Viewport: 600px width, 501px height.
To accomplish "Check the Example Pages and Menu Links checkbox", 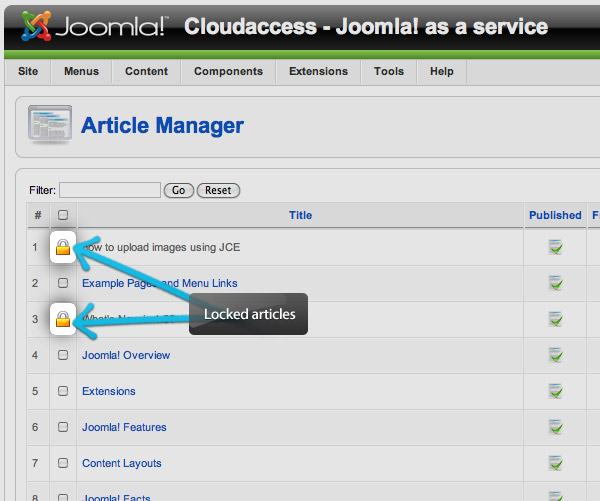I will pyautogui.click(x=63, y=283).
